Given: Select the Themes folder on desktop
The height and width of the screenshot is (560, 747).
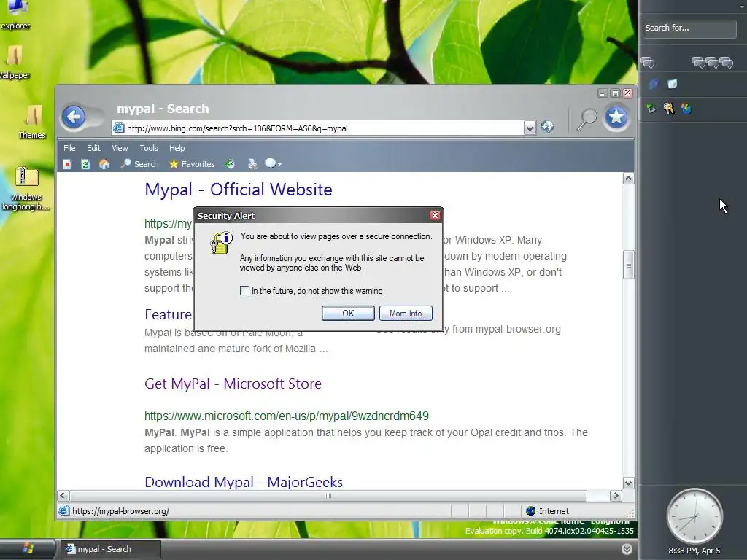Looking at the screenshot, I should (x=32, y=122).
